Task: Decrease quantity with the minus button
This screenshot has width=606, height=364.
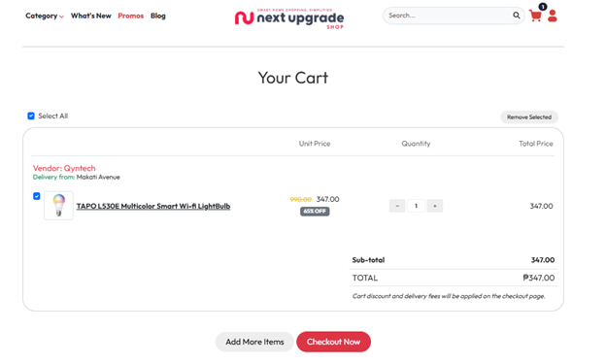Action: pyautogui.click(x=397, y=206)
